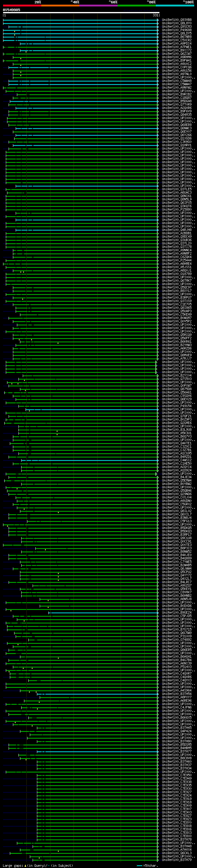Select the UniRef100_A9PDI4 label
Viewport: 197px width, 868px height.
point(177,43)
